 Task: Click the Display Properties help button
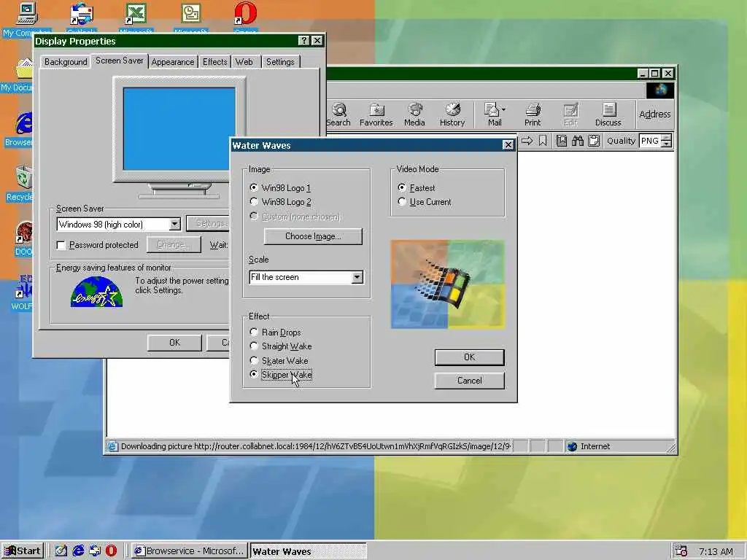pyautogui.click(x=304, y=41)
